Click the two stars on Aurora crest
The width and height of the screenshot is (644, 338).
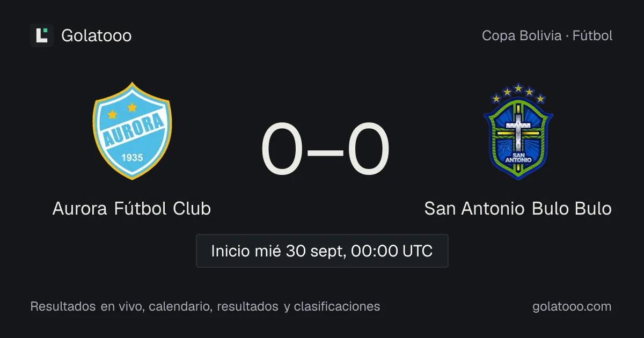point(121,112)
